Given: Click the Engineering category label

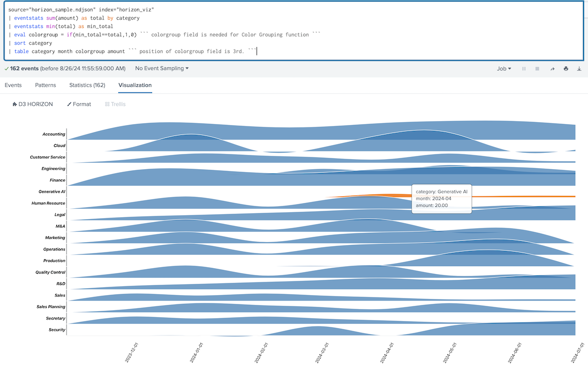Looking at the screenshot, I should (x=53, y=169).
